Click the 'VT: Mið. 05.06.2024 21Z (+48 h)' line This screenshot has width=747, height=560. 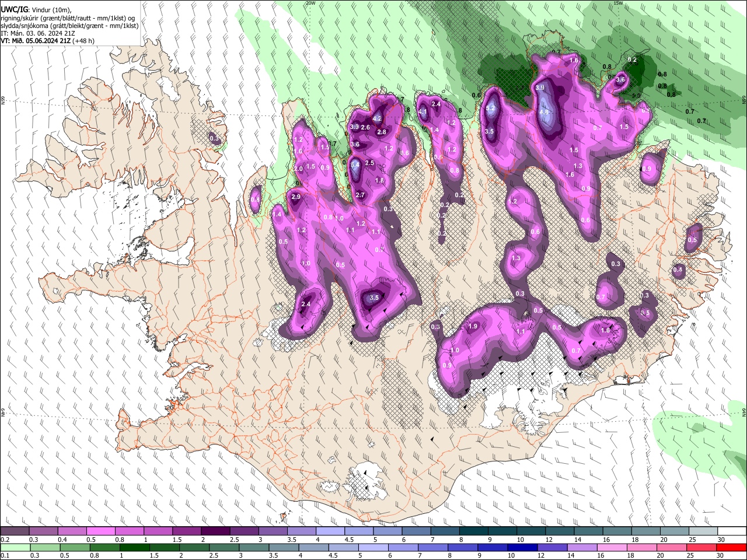(x=47, y=41)
